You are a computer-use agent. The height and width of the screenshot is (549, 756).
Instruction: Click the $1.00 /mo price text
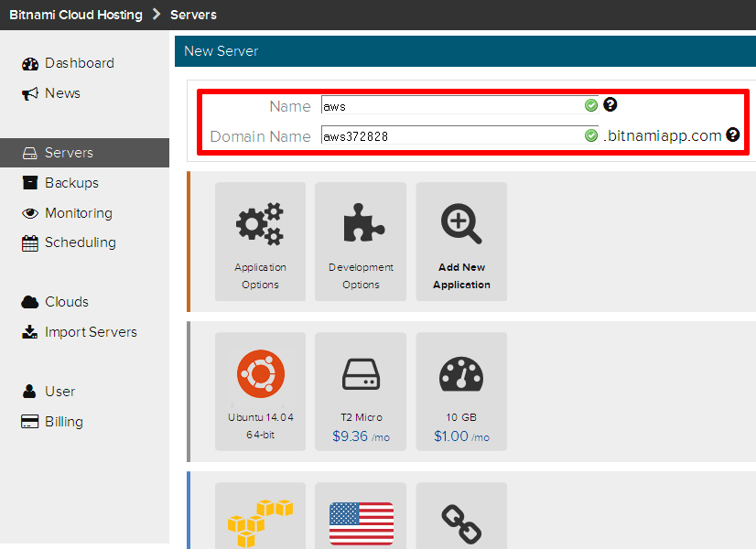461,436
